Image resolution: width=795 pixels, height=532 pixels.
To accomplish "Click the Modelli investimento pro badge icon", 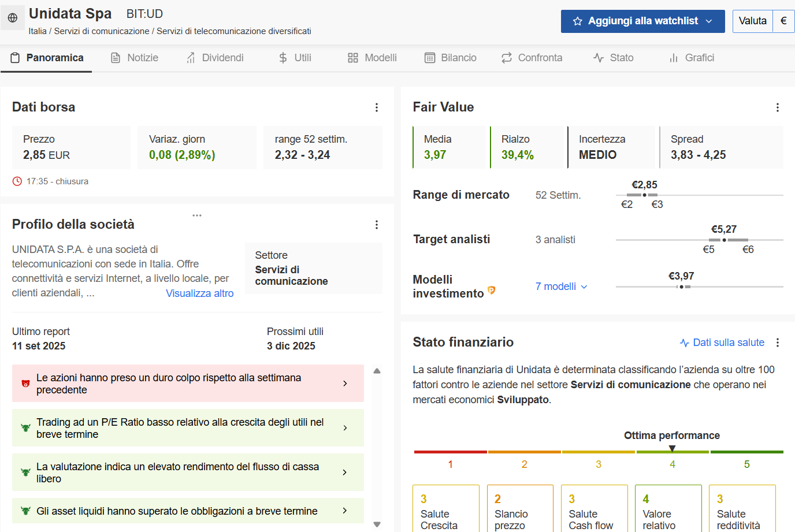I will (491, 290).
